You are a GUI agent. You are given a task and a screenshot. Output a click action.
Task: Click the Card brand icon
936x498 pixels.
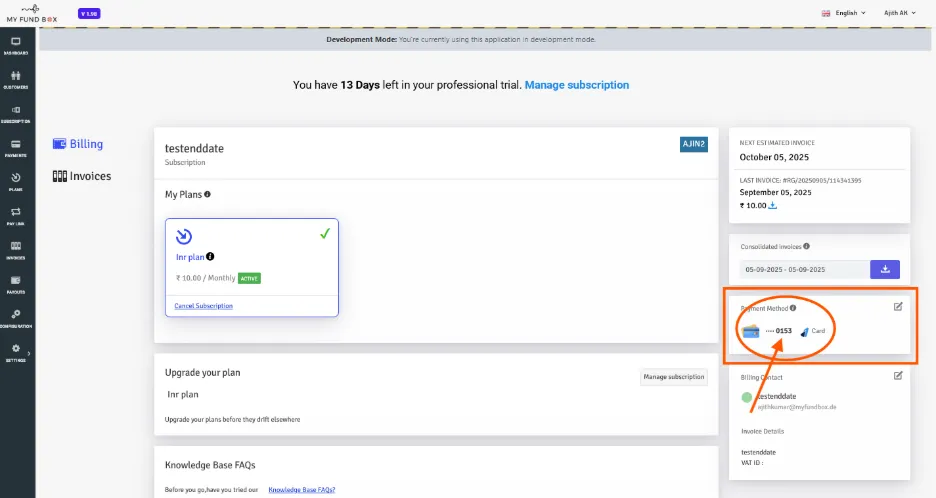point(805,331)
